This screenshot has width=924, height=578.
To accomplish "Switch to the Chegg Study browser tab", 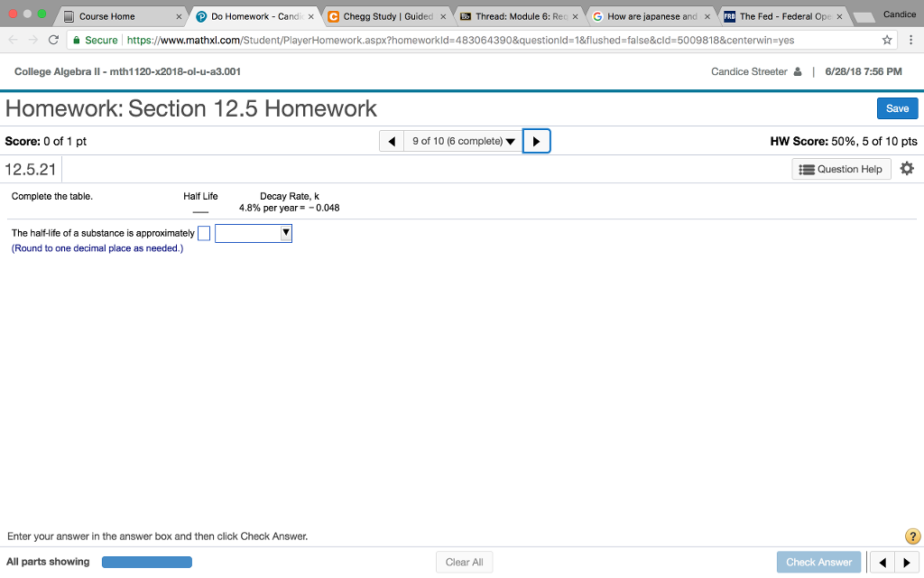I will pyautogui.click(x=383, y=15).
